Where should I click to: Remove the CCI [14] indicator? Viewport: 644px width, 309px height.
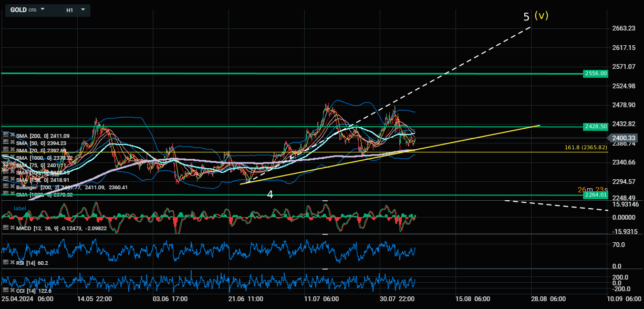[11, 290]
